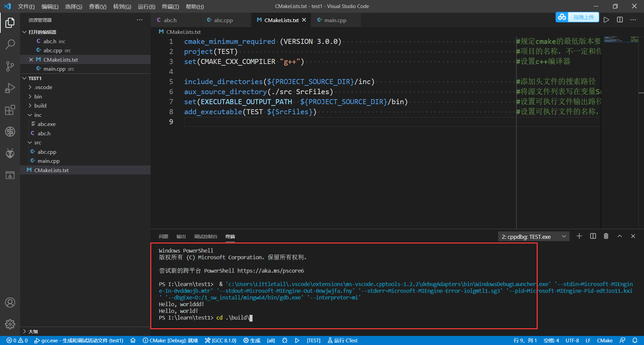Close the bottom terminal panel
The image size is (644, 345).
click(x=633, y=236)
